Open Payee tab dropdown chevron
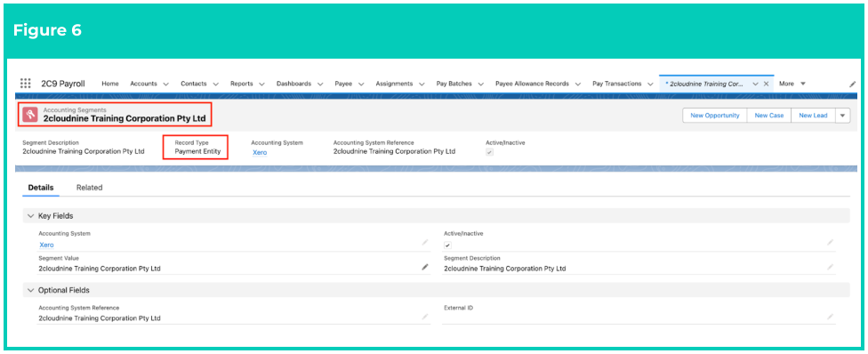The height and width of the screenshot is (354, 868). [x=361, y=84]
